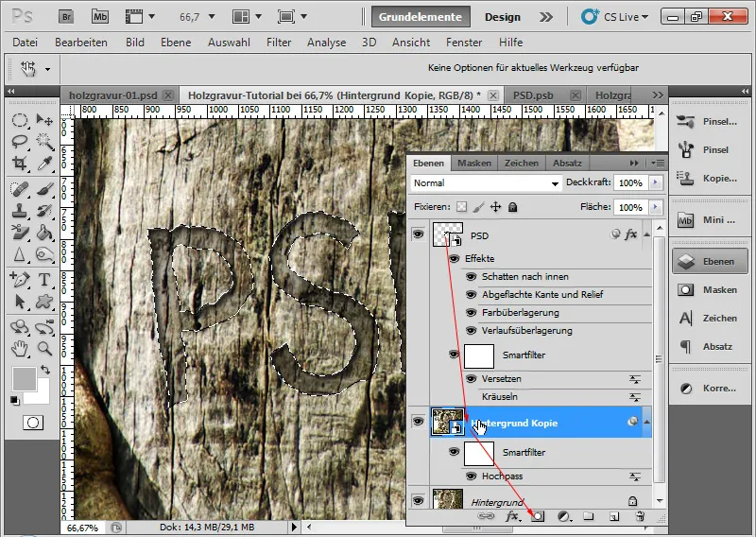The height and width of the screenshot is (537, 756).
Task: Select the Eyedropper tool
Action: 43,164
